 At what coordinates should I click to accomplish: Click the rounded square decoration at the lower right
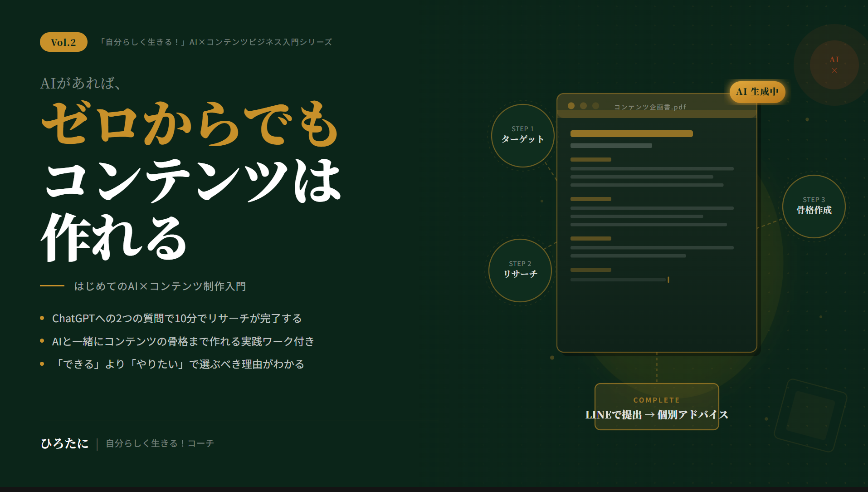(810, 415)
